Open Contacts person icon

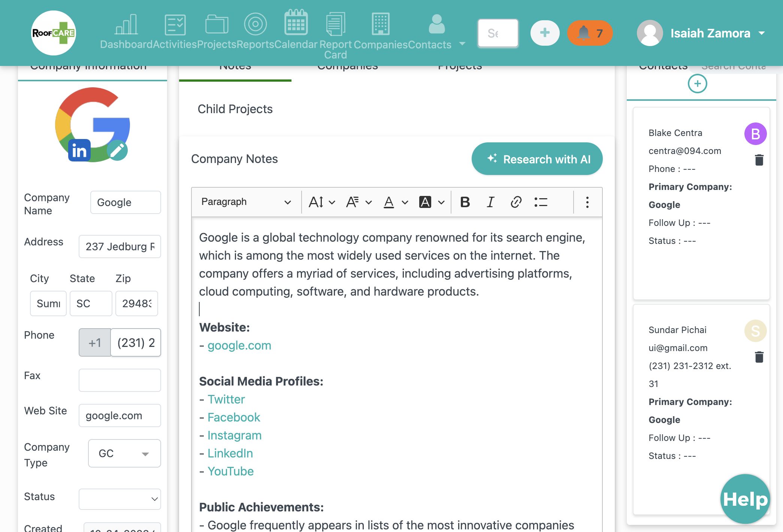click(x=436, y=24)
